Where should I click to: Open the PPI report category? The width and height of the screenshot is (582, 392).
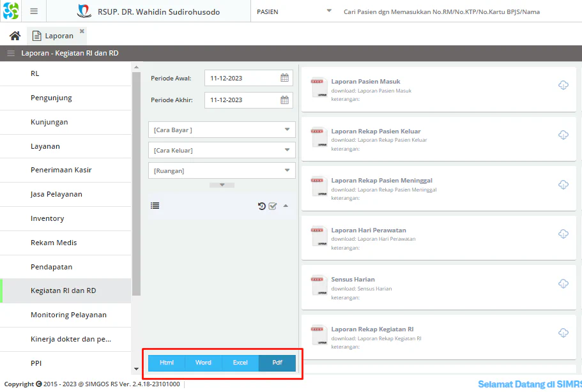(x=66, y=363)
